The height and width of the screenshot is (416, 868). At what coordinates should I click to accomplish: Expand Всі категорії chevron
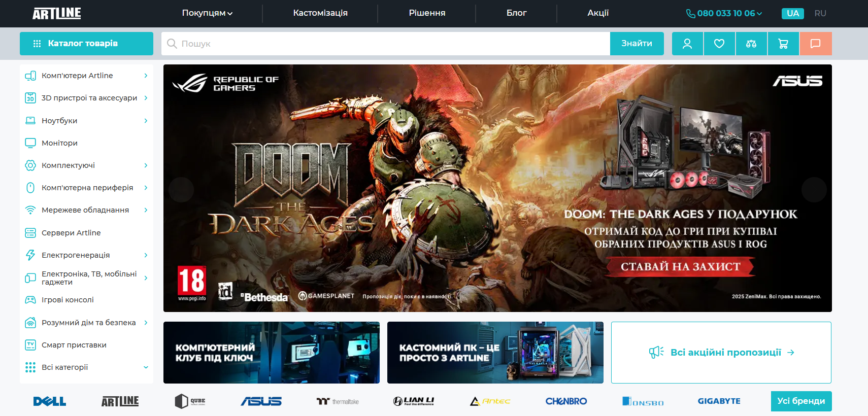point(146,367)
